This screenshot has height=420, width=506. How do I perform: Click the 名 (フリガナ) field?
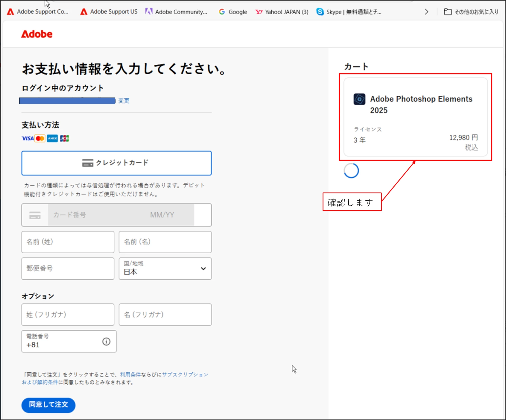pyautogui.click(x=165, y=315)
